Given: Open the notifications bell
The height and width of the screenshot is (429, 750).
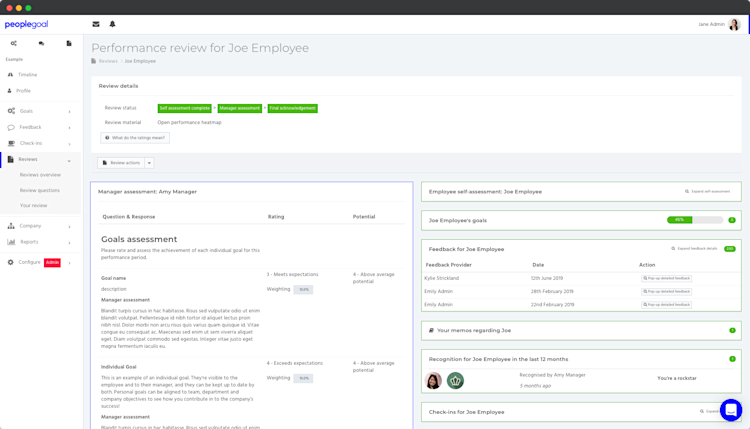Looking at the screenshot, I should [x=112, y=24].
